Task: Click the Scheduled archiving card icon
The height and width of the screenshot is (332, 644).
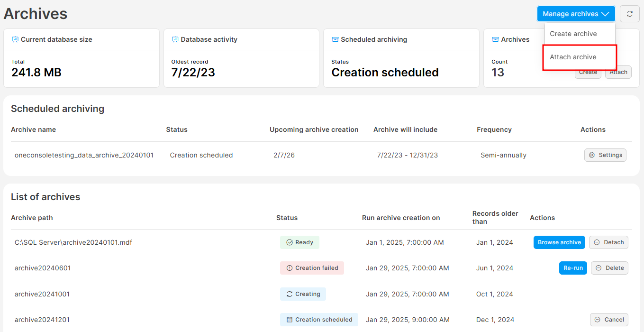Action: tap(335, 39)
